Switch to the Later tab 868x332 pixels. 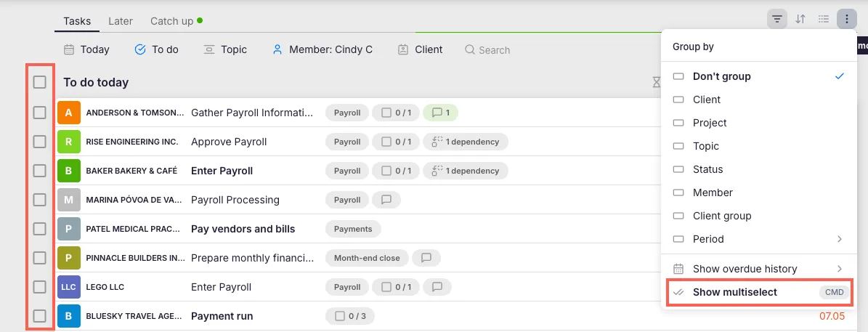(x=121, y=21)
